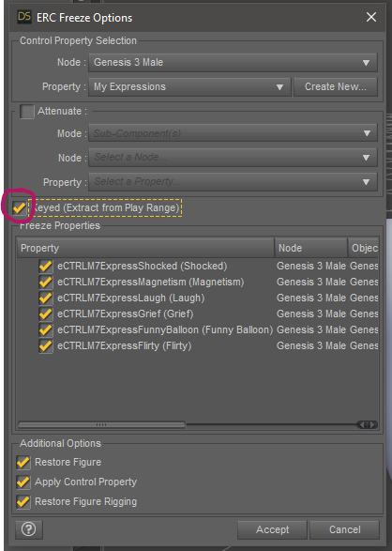Click the Property column header

pos(145,248)
